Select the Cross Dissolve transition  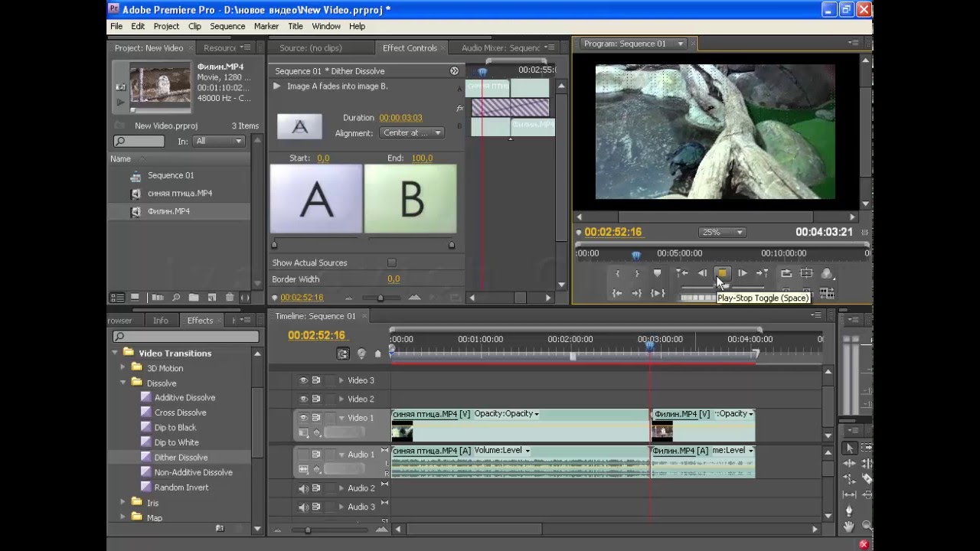pyautogui.click(x=180, y=412)
